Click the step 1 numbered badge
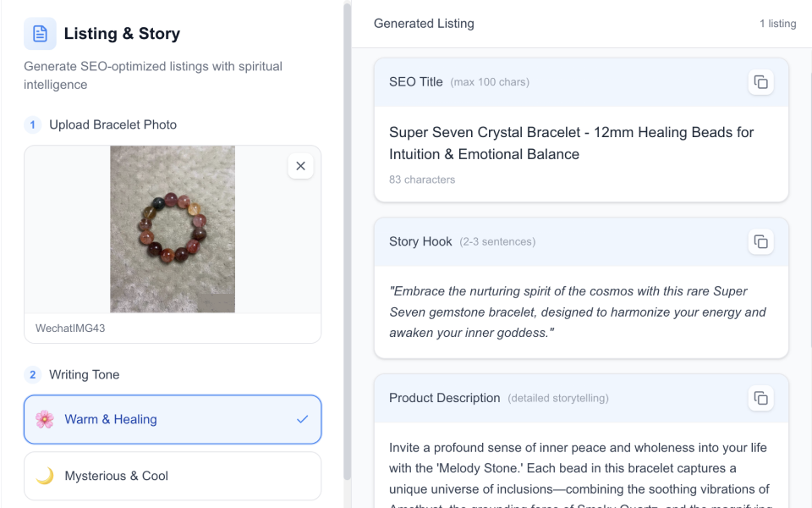 32,124
